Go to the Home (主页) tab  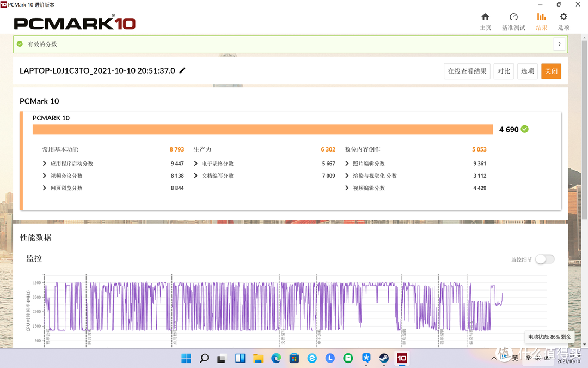click(485, 21)
